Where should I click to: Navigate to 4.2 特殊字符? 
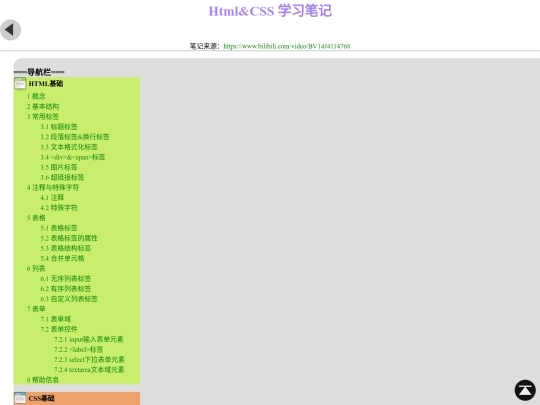tap(59, 208)
